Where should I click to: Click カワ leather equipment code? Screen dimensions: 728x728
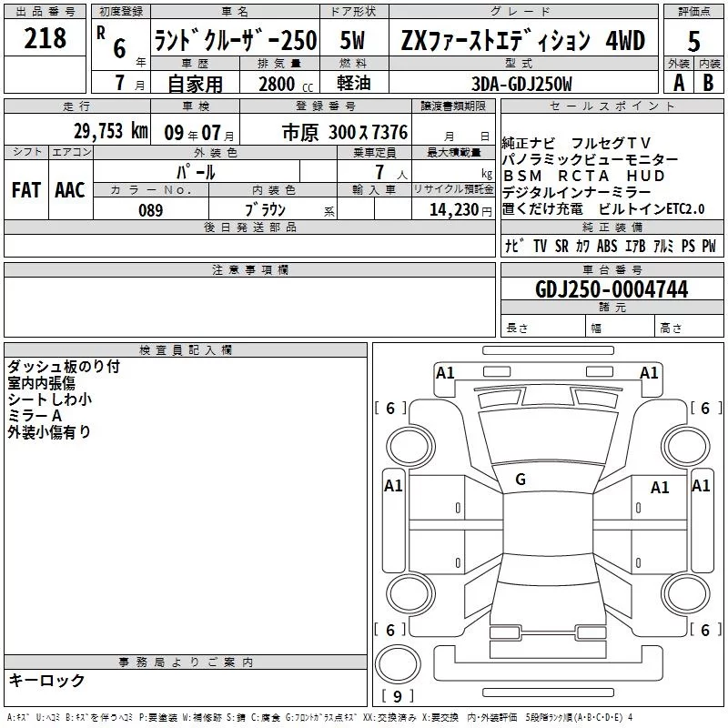point(582,246)
